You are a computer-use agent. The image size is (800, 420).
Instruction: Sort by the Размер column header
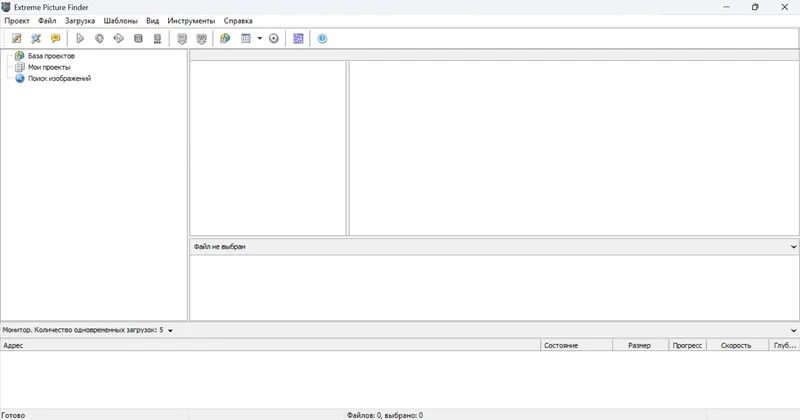coord(640,345)
